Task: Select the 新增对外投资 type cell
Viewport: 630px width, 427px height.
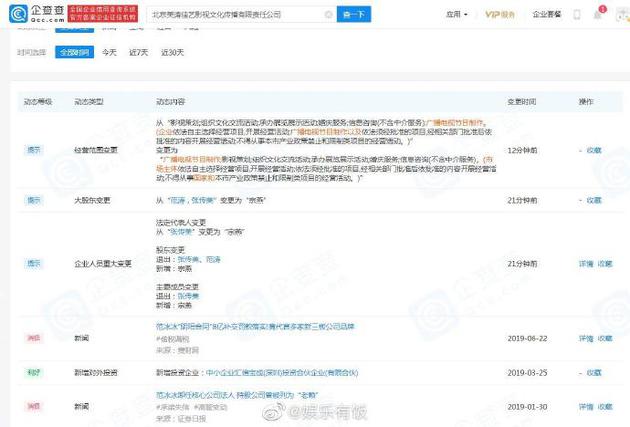Action: click(96, 372)
